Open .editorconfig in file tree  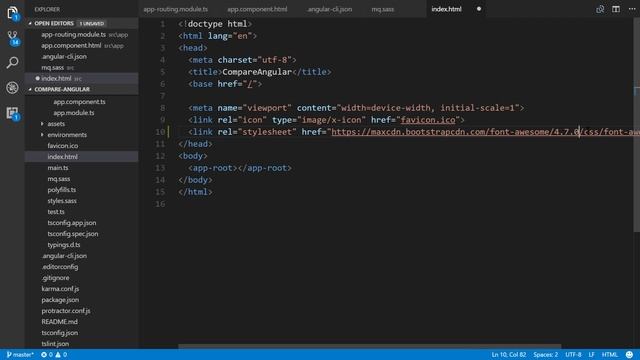click(60, 267)
